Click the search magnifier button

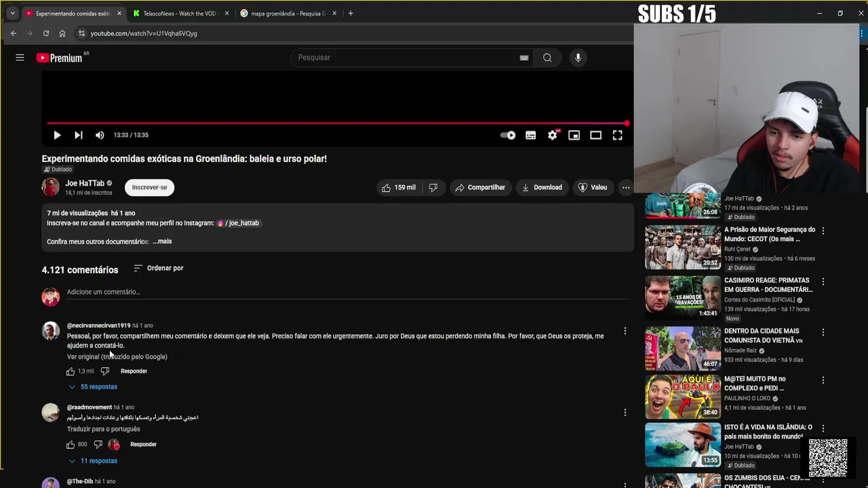[547, 58]
